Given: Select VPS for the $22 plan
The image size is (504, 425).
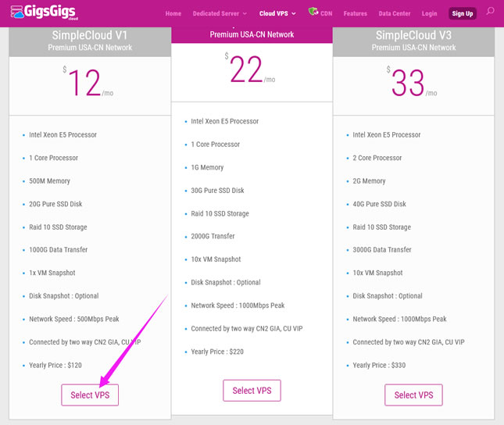Looking at the screenshot, I should pyautogui.click(x=252, y=391).
